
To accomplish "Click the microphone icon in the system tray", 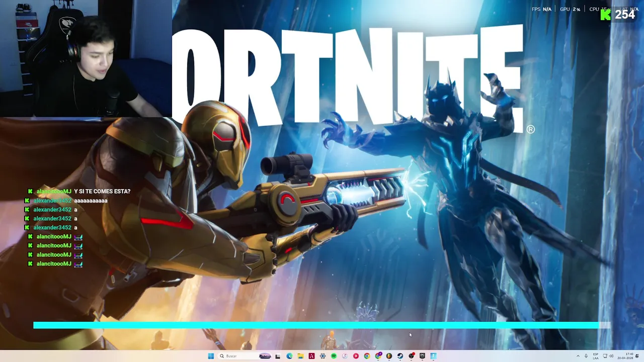I will pyautogui.click(x=586, y=356).
